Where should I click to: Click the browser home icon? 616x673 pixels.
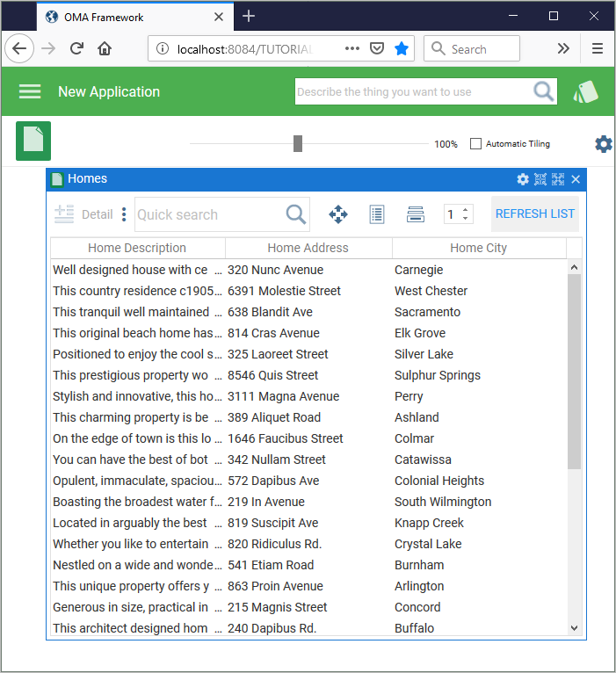point(105,48)
